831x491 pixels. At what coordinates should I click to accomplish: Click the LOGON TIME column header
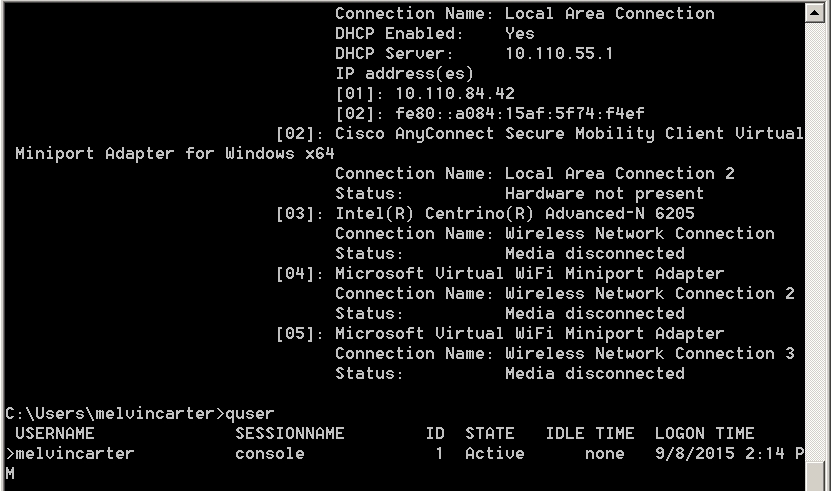pyautogui.click(x=704, y=433)
